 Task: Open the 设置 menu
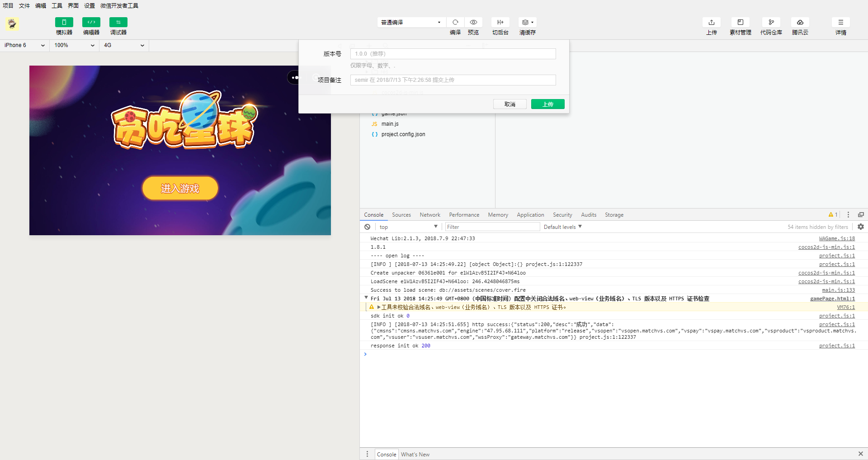(90, 6)
